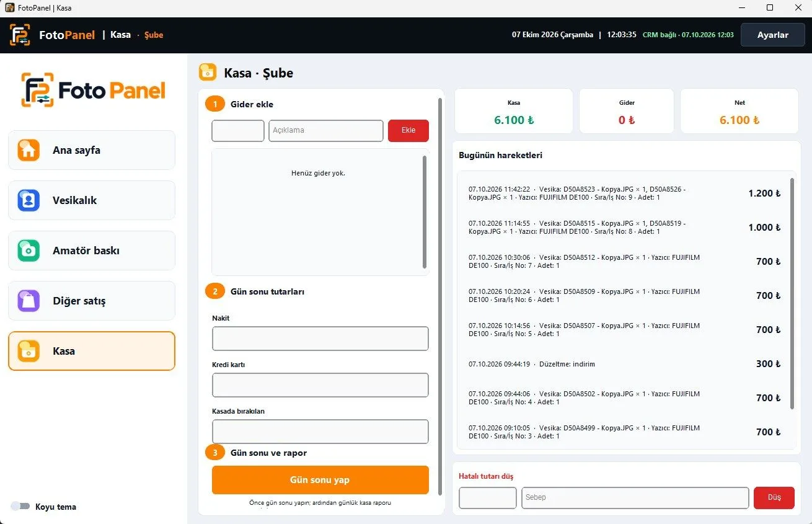Click the Gün sonu yap button
Image resolution: width=812 pixels, height=524 pixels.
tap(320, 480)
